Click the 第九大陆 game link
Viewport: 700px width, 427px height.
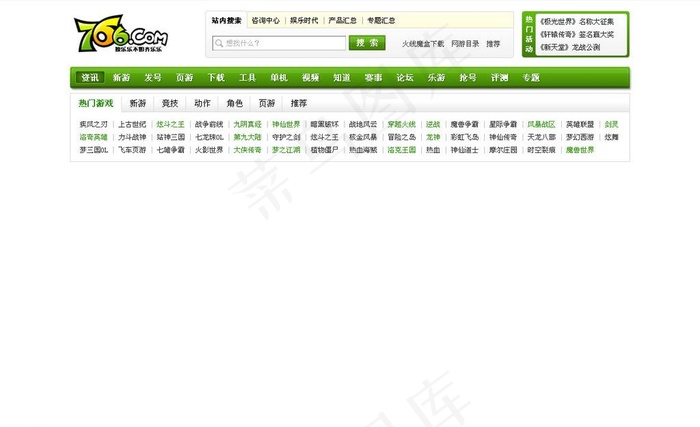point(247,137)
